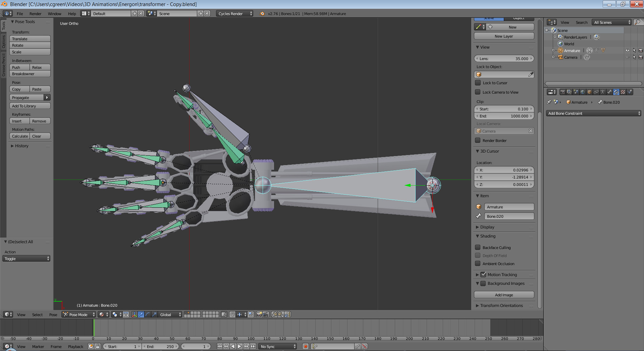Open the Pose Mode dropdown

pyautogui.click(x=78, y=314)
